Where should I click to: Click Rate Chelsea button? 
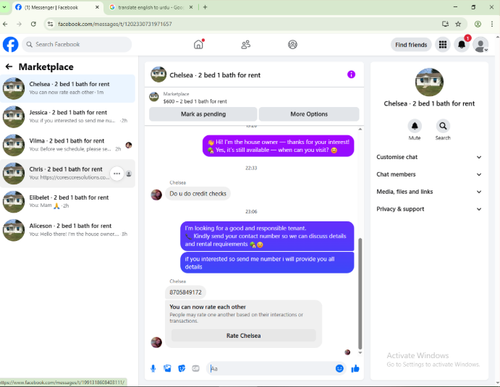coord(244,336)
